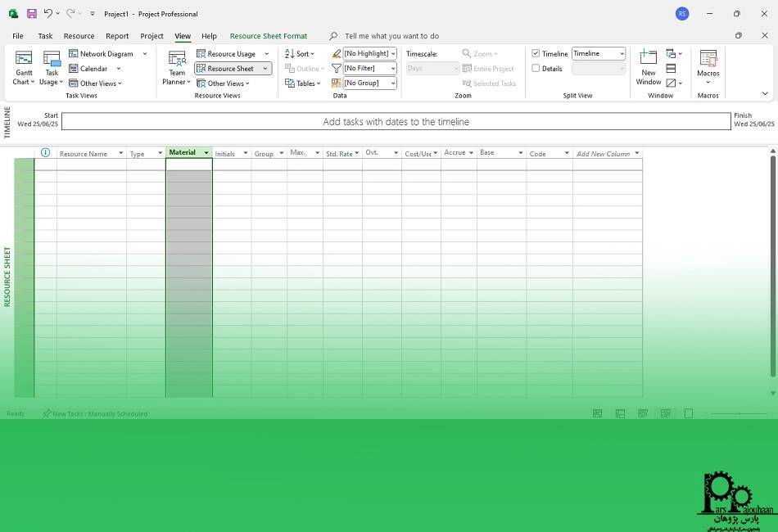Switch to Resource Sheet Format tab
Image resolution: width=778 pixels, height=532 pixels.
point(269,36)
